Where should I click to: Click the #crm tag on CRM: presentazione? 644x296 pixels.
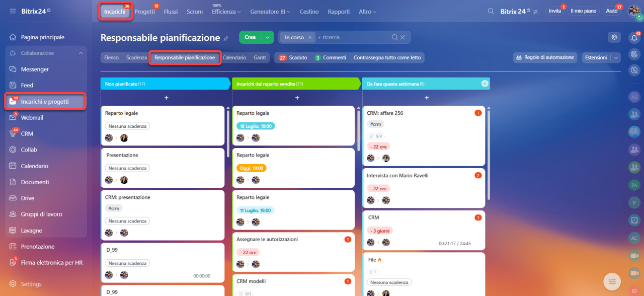(x=114, y=208)
